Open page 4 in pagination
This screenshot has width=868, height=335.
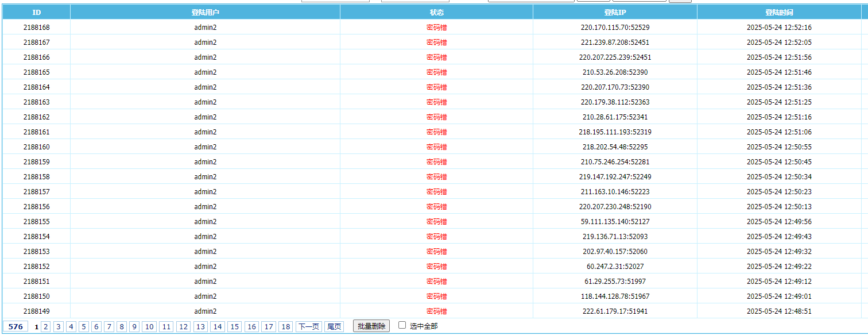point(71,326)
